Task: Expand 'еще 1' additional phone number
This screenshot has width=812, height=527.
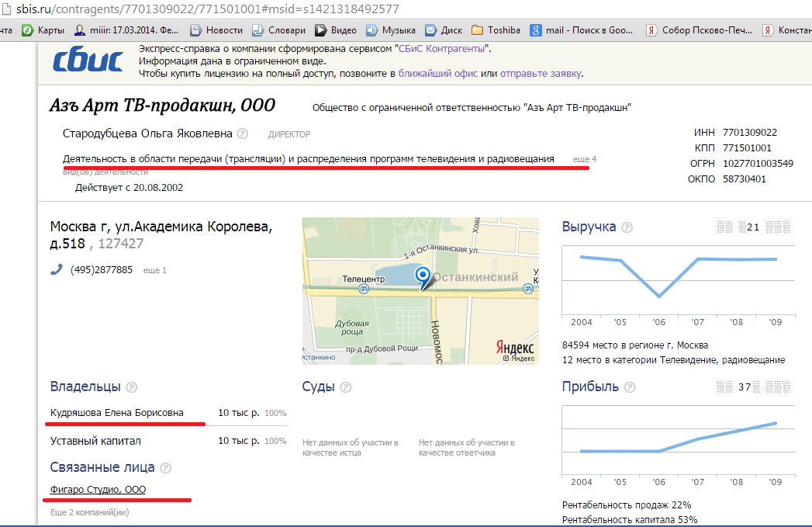Action: [x=155, y=270]
